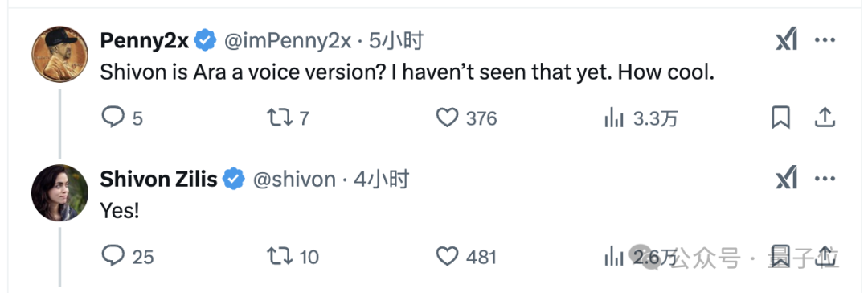Open the 5小时 timestamp on Penny2x's tweet
Viewport: 868px width, 293px height.
[x=396, y=41]
